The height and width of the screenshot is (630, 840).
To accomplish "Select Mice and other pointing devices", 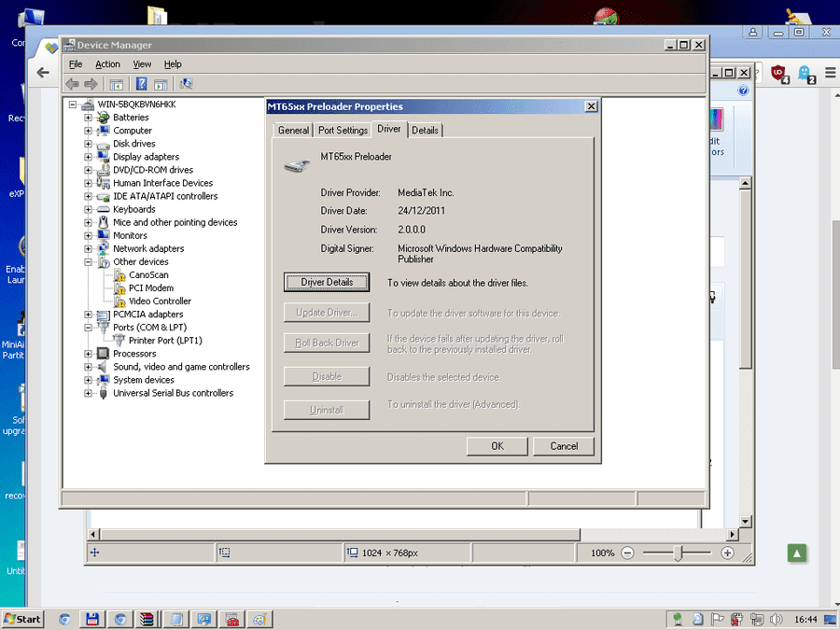I will [x=175, y=222].
